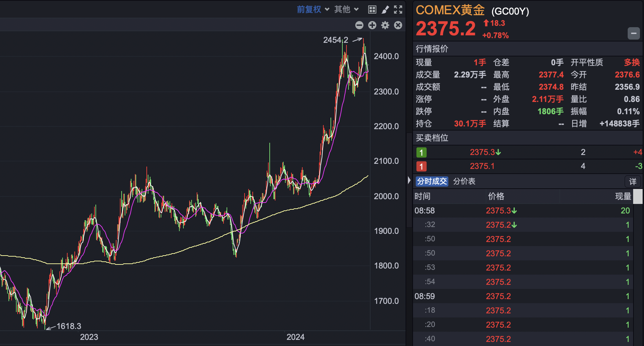Image resolution: width=644 pixels, height=346 pixels.
Task: Click the 2024 time axis label
Action: point(296,337)
